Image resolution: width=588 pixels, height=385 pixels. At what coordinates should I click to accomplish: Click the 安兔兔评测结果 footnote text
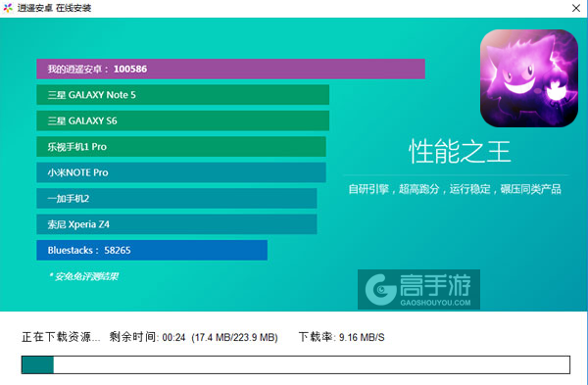(83, 276)
